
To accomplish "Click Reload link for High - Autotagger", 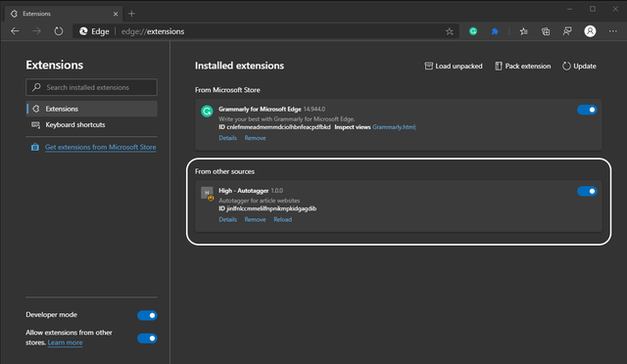I will [x=283, y=219].
